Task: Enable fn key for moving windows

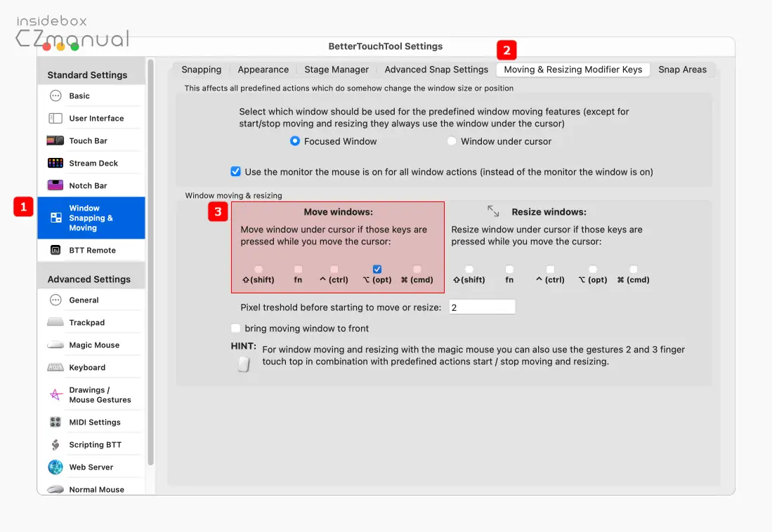Action: (x=299, y=270)
